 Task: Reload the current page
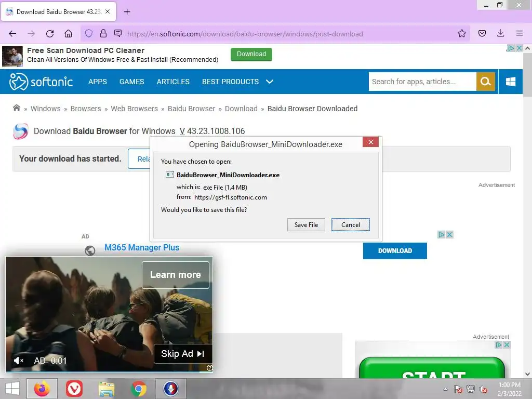point(50,34)
